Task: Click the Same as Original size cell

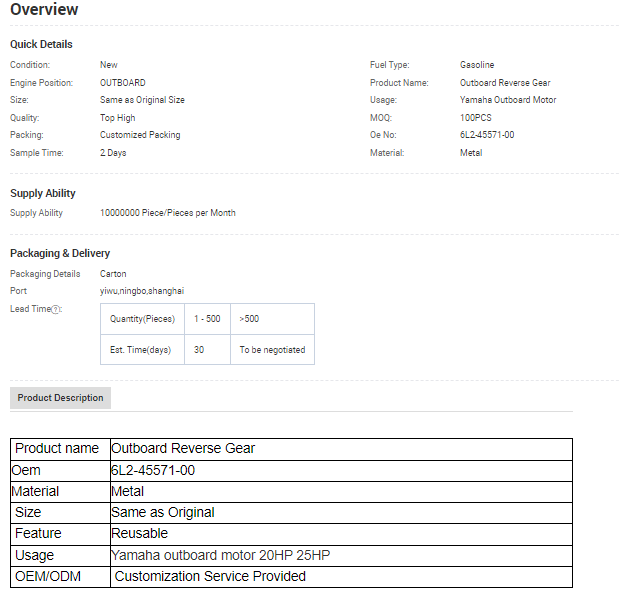Action: point(163,512)
